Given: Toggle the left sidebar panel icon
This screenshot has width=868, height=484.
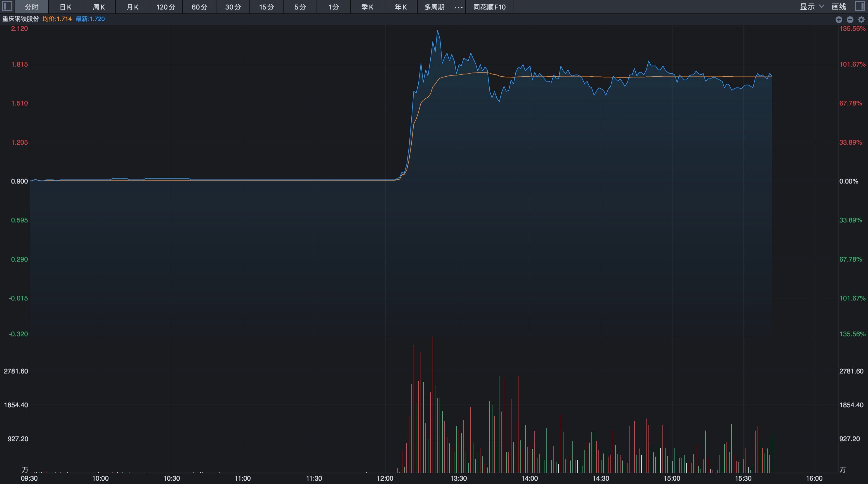Looking at the screenshot, I should [7, 6].
